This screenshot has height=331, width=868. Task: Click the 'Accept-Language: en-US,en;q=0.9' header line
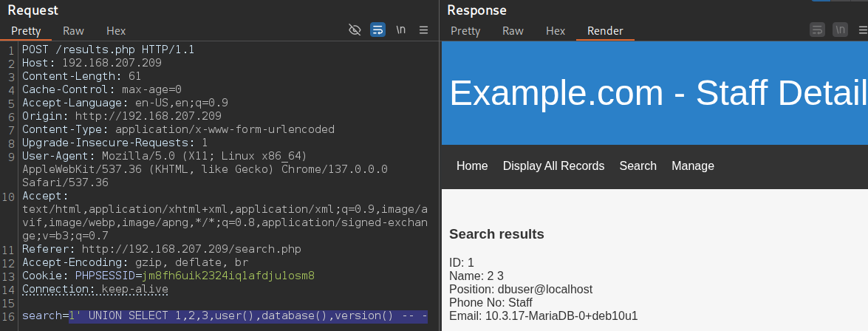click(125, 103)
